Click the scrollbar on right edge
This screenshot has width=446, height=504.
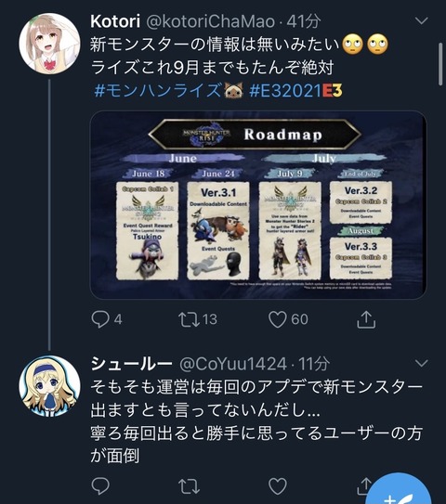[440, 64]
